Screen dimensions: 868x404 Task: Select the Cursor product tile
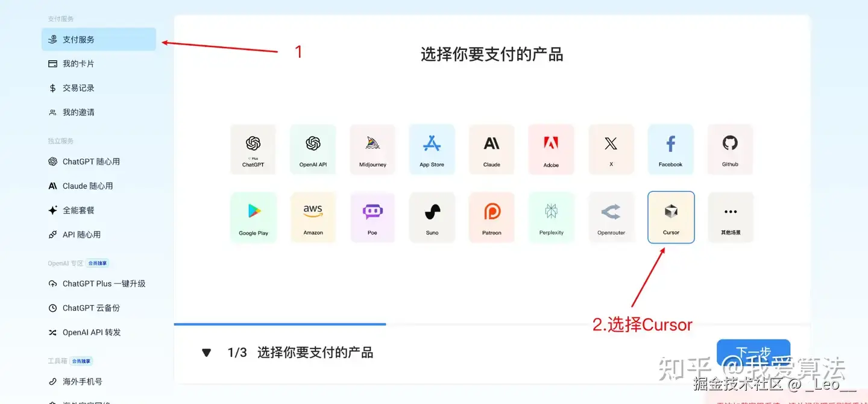click(671, 218)
